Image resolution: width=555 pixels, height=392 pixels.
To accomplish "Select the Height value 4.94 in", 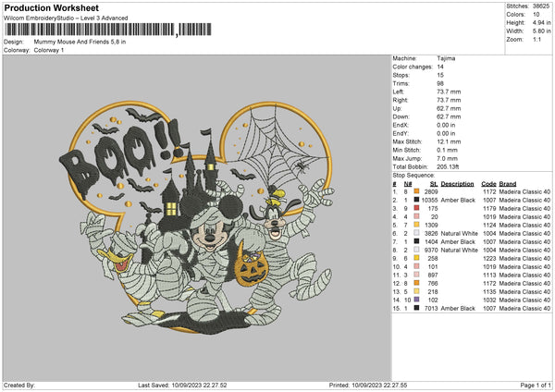I will [541, 22].
